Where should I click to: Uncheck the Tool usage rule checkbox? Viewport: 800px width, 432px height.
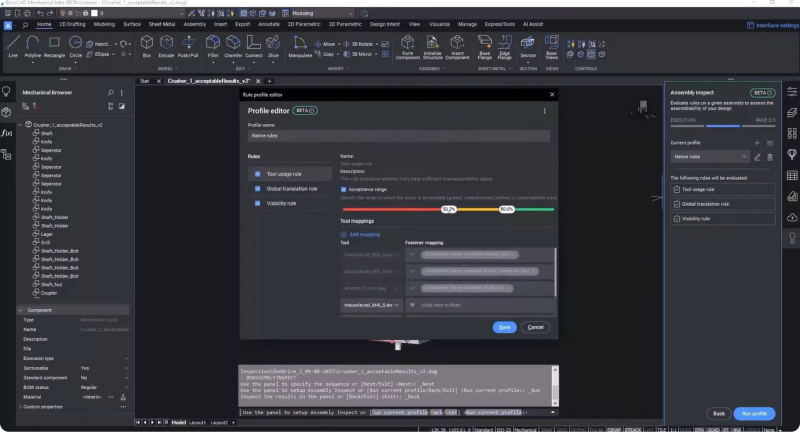[255, 174]
